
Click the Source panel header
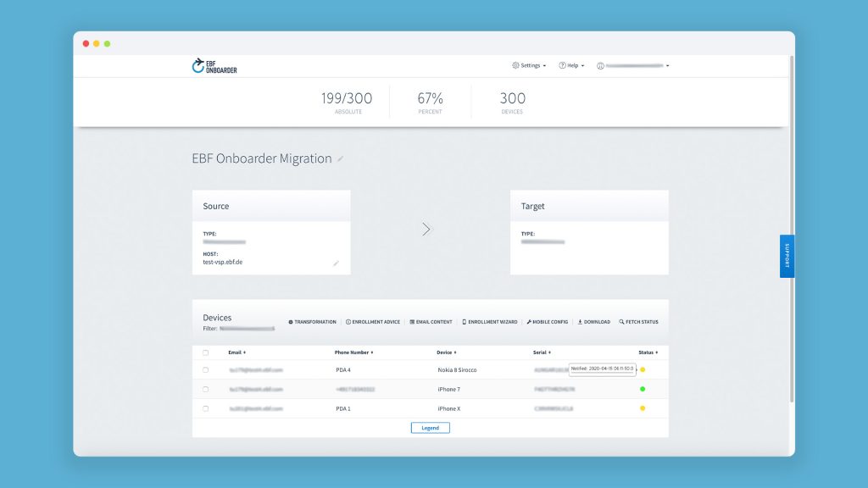pyautogui.click(x=271, y=206)
